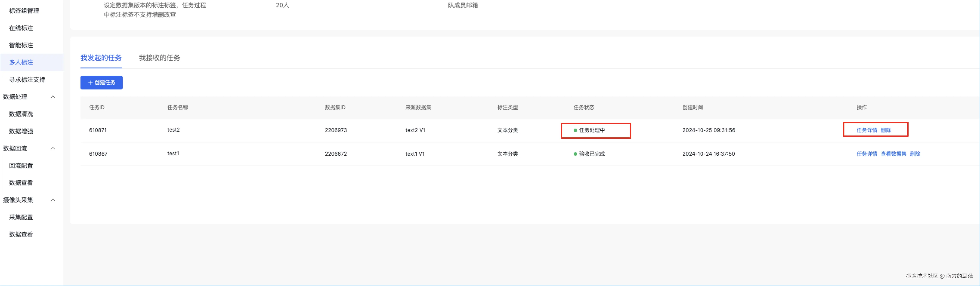Collapse the 数据回流 sidebar section
The image size is (980, 286).
tap(53, 148)
